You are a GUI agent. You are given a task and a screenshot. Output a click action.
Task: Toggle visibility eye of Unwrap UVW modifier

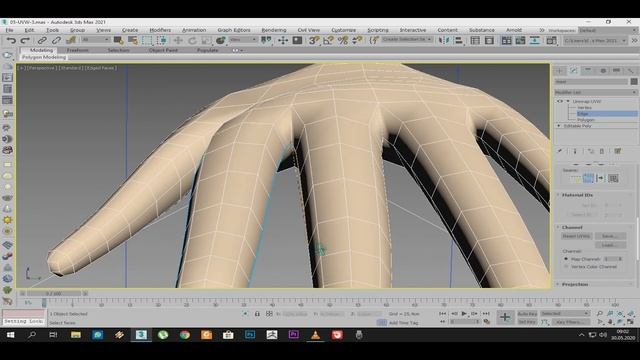point(560,101)
